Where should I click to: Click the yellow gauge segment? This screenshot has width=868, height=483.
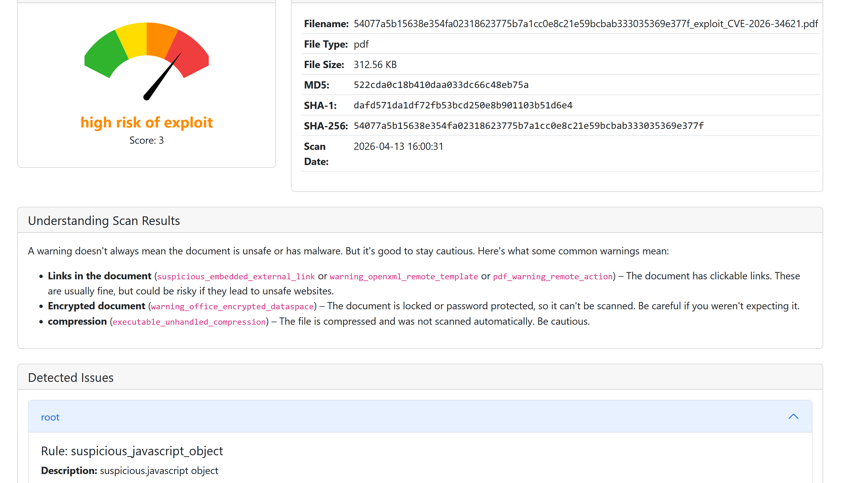[133, 40]
